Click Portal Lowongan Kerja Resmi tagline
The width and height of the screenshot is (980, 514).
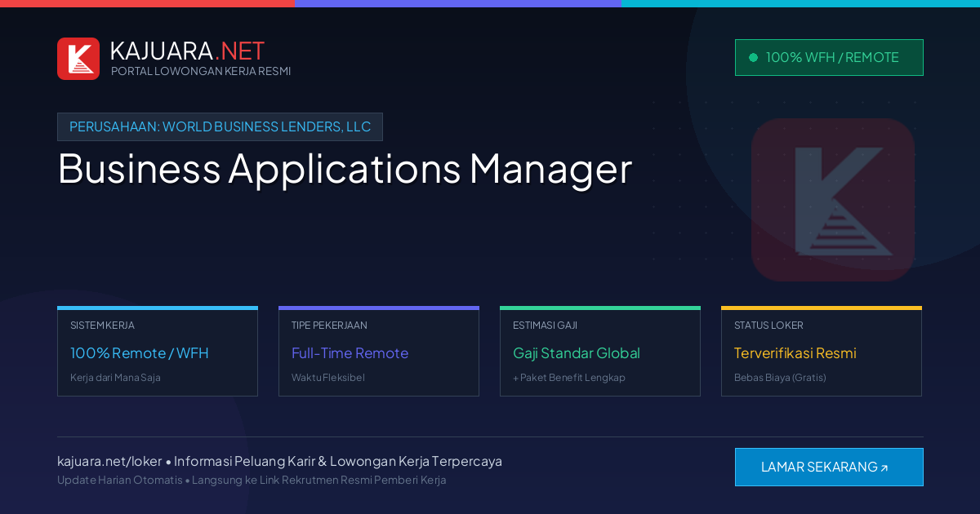pos(201,71)
